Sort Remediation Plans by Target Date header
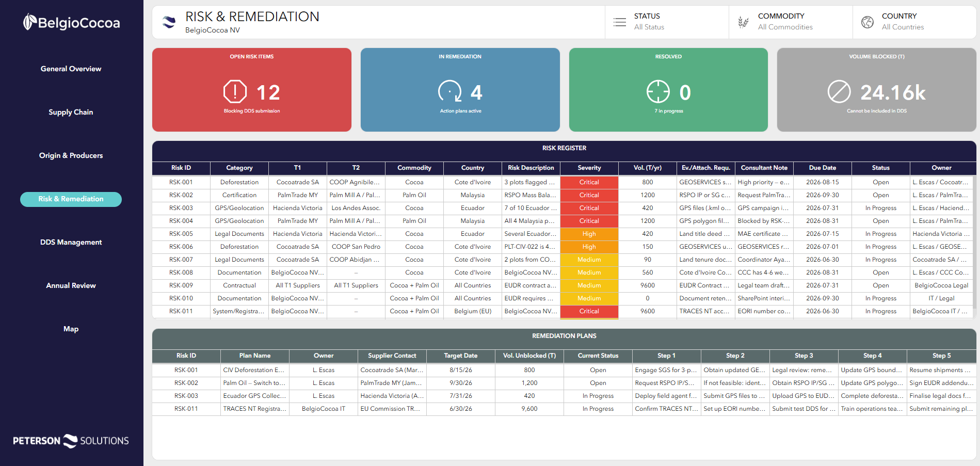The width and height of the screenshot is (980, 466). point(461,356)
